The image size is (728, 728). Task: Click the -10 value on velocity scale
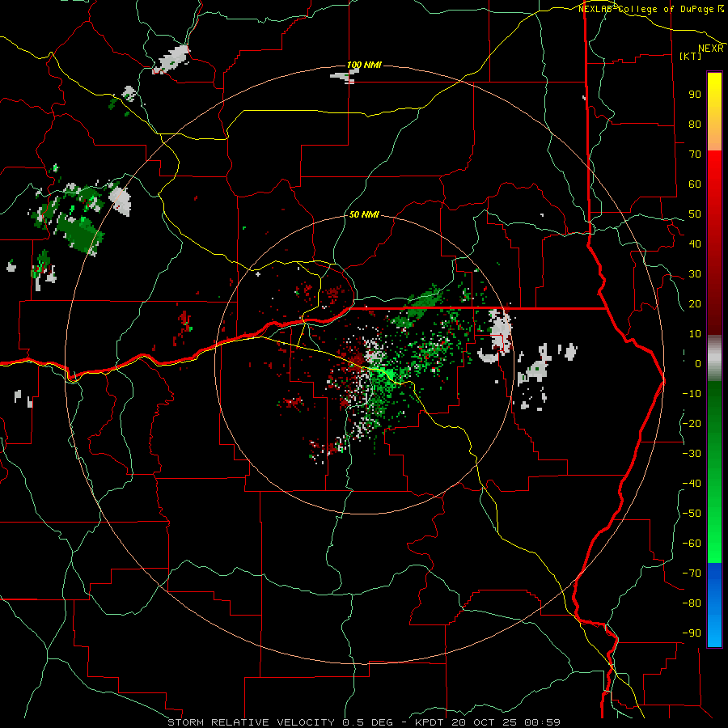tap(692, 394)
